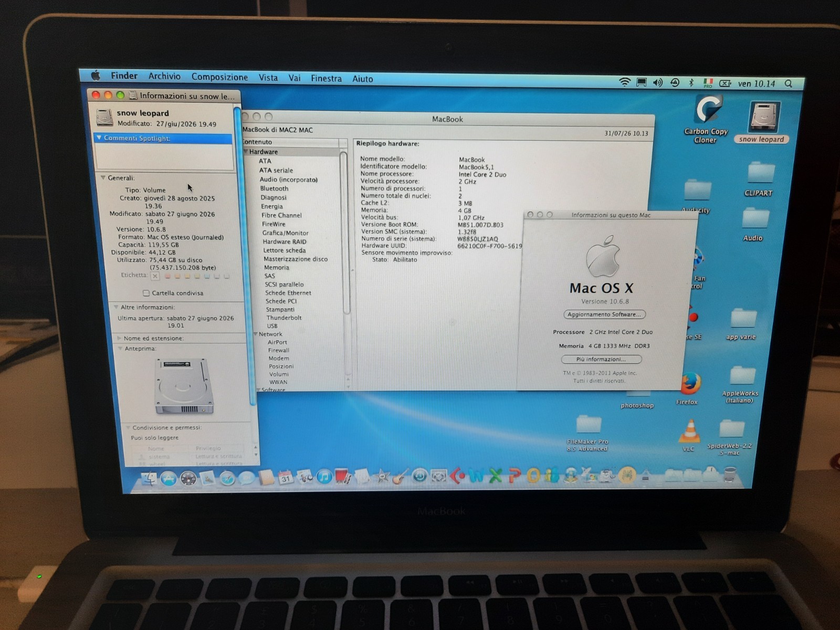Screen dimensions: 840x630
Task: Select USB in hardware list
Action: [272, 325]
